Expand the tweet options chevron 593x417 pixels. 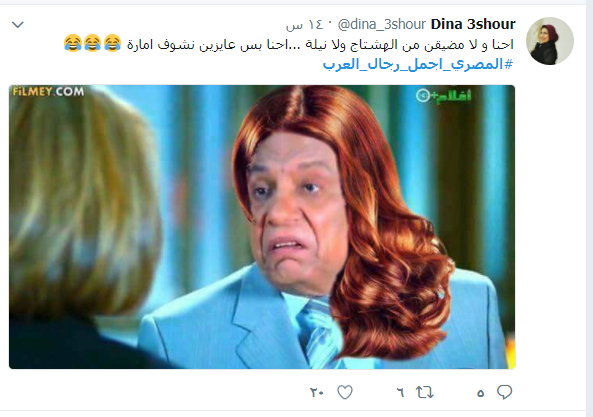point(18,25)
